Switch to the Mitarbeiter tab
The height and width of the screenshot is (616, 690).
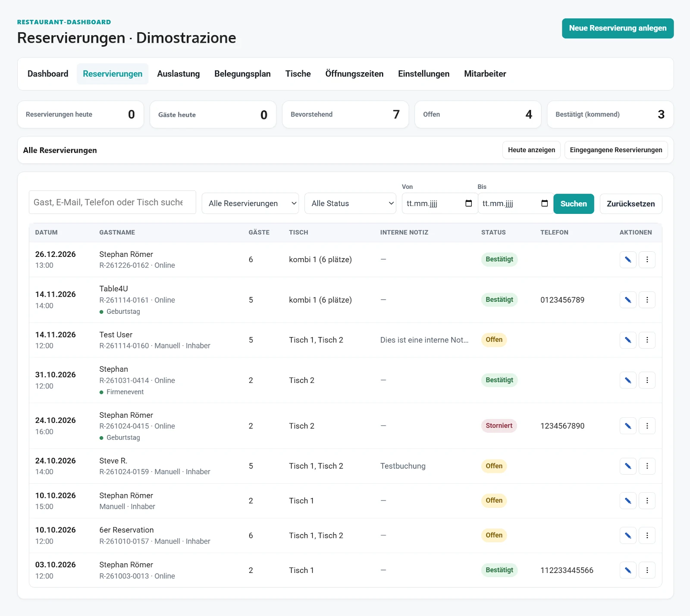(x=485, y=74)
